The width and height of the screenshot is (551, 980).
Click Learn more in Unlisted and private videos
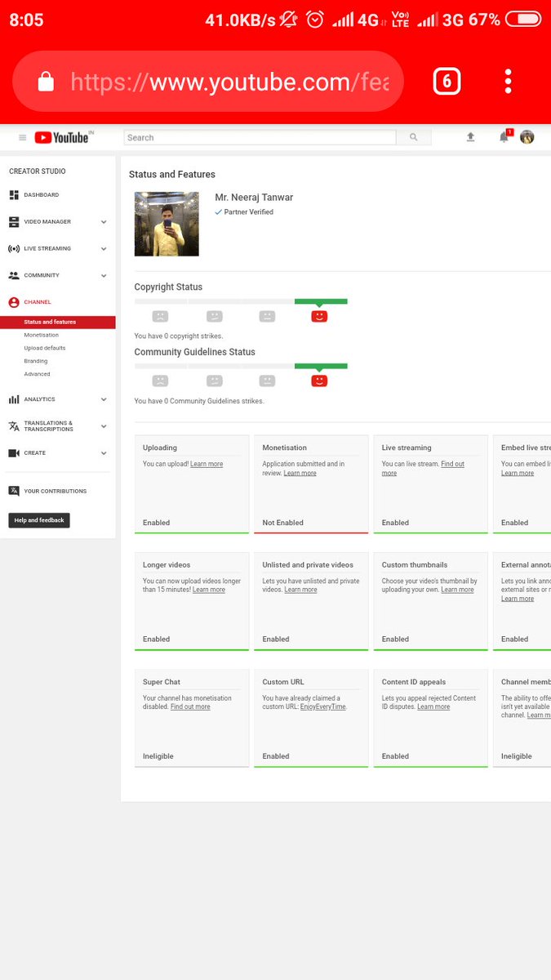point(300,590)
